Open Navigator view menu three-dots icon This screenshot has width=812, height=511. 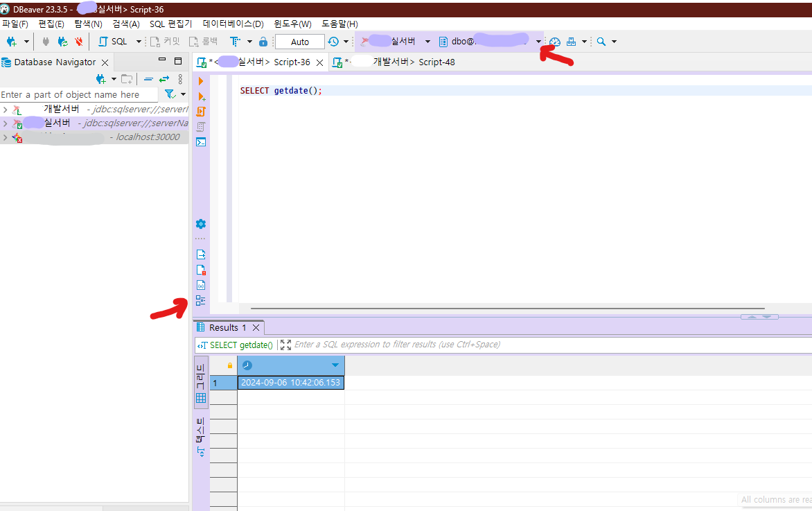pos(180,79)
